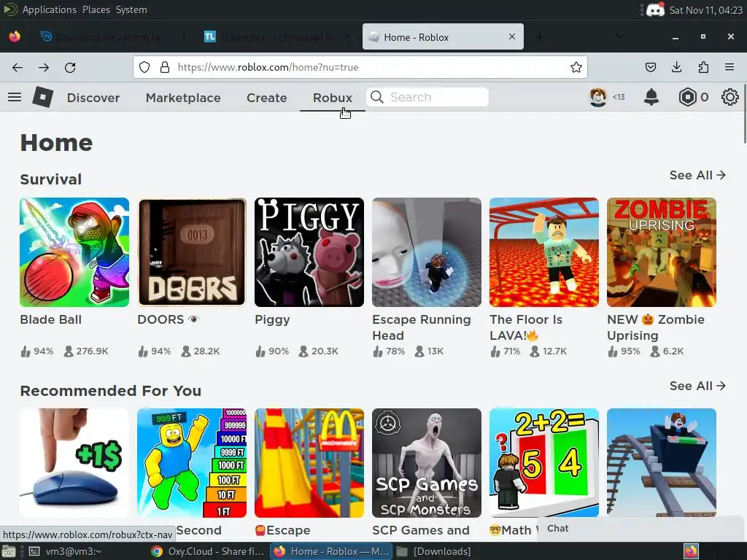Screen dimensions: 747x560
Task: Open the Places menu
Action: [x=96, y=9]
